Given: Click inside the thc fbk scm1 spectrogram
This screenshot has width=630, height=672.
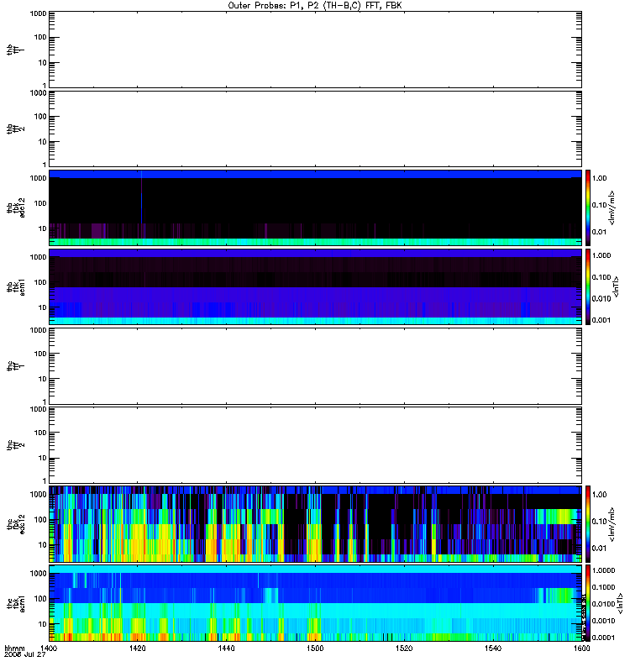Looking at the screenshot, I should point(315,603).
